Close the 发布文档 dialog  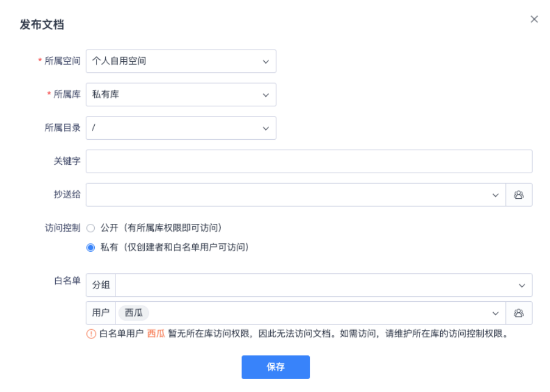pyautogui.click(x=534, y=19)
